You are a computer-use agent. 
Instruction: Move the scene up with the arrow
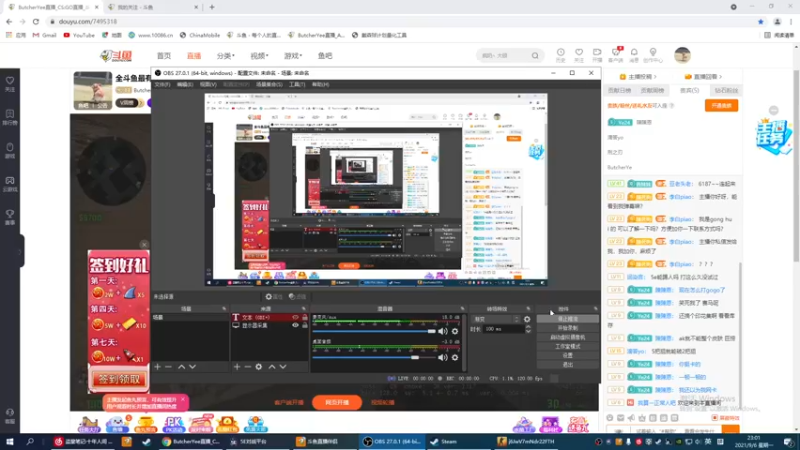(181, 367)
